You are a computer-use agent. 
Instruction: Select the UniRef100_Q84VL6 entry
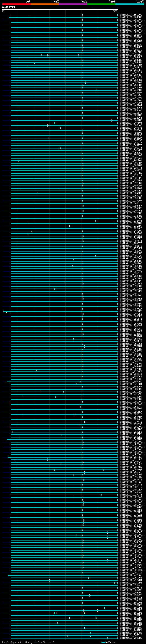(x=131, y=57)
